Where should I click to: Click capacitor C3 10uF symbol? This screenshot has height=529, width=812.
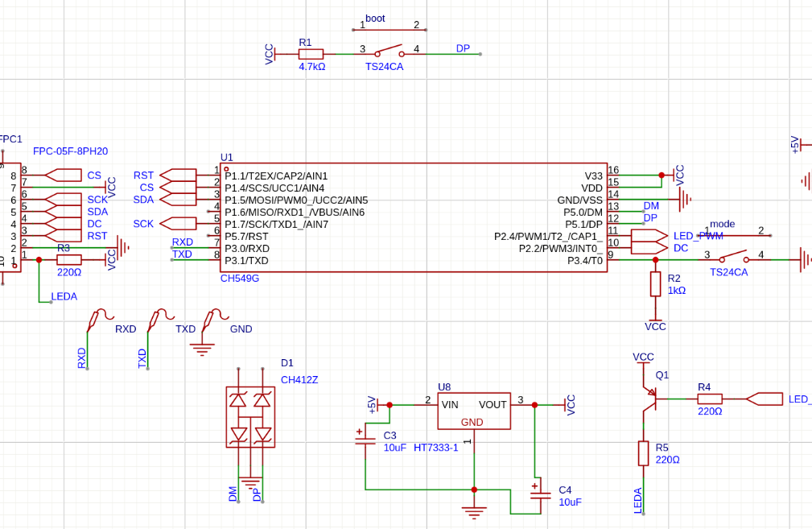(365, 440)
